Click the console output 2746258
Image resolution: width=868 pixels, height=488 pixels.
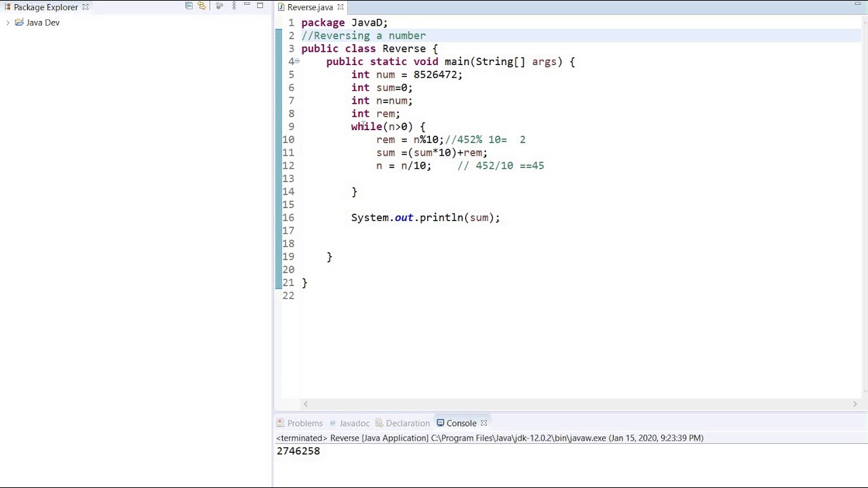tap(298, 451)
